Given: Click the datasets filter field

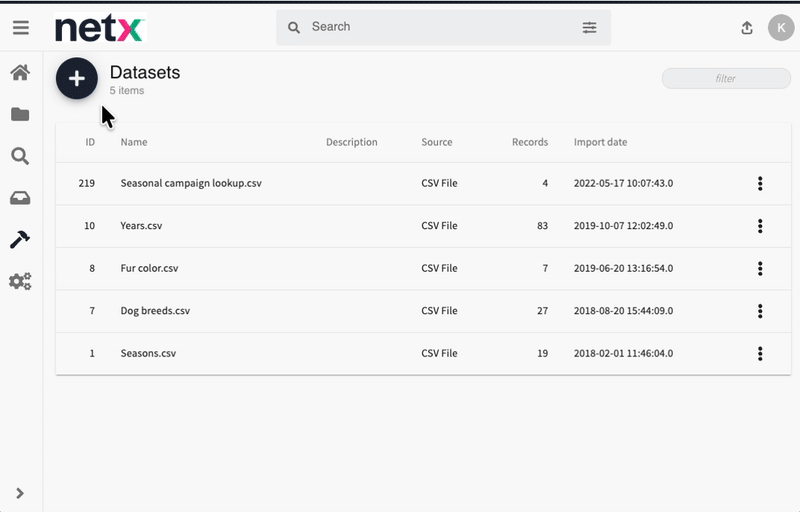Looking at the screenshot, I should [726, 79].
